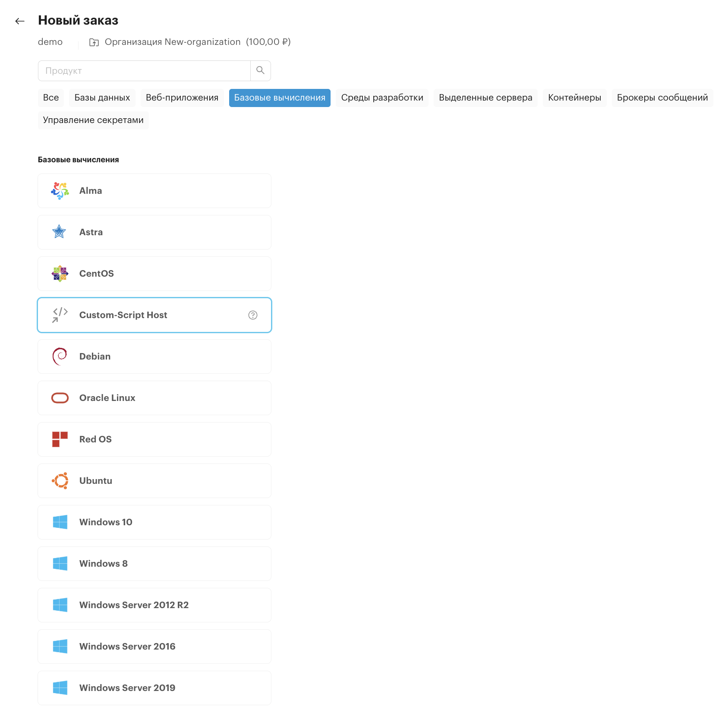The height and width of the screenshot is (713, 728).
Task: Click the CentOS logo icon
Action: [60, 274]
